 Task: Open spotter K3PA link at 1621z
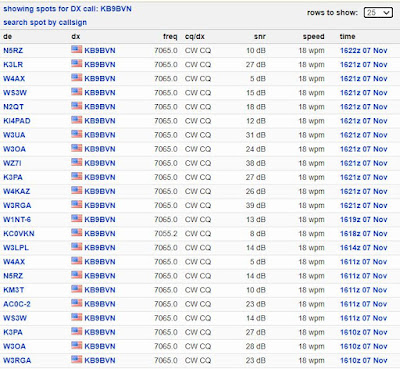[x=13, y=177]
